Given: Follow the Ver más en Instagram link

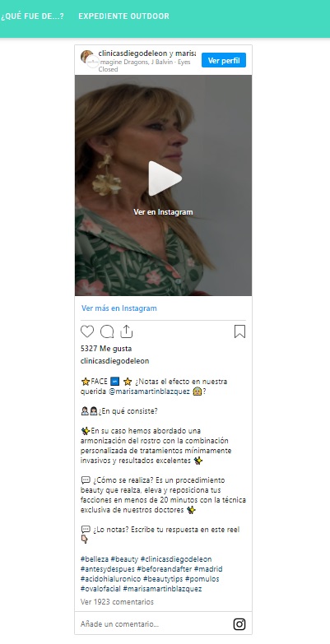Looking at the screenshot, I should (x=119, y=308).
